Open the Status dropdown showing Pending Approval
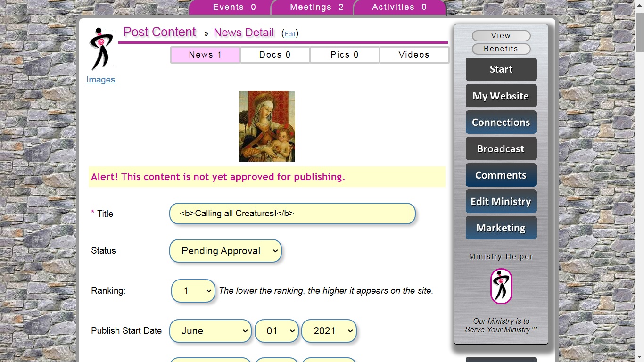Image resolution: width=644 pixels, height=362 pixels. pyautogui.click(x=225, y=251)
